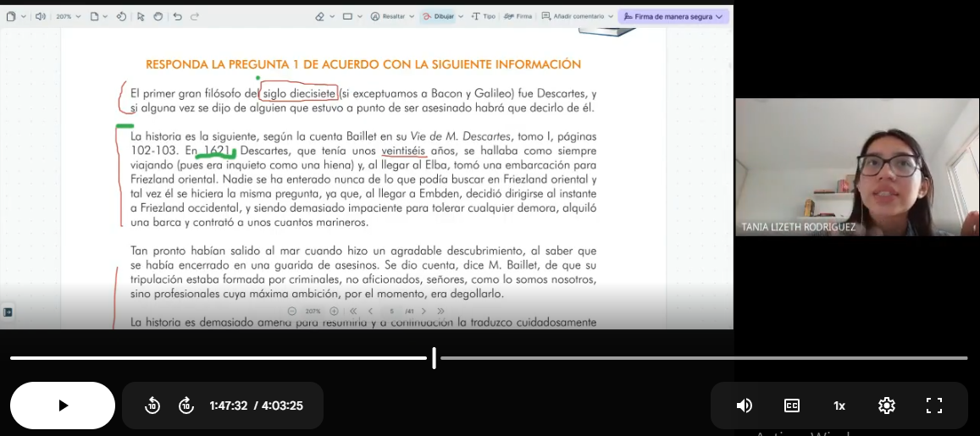This screenshot has height=436, width=980.
Task: Enter fullscreen mode
Action: click(x=934, y=406)
